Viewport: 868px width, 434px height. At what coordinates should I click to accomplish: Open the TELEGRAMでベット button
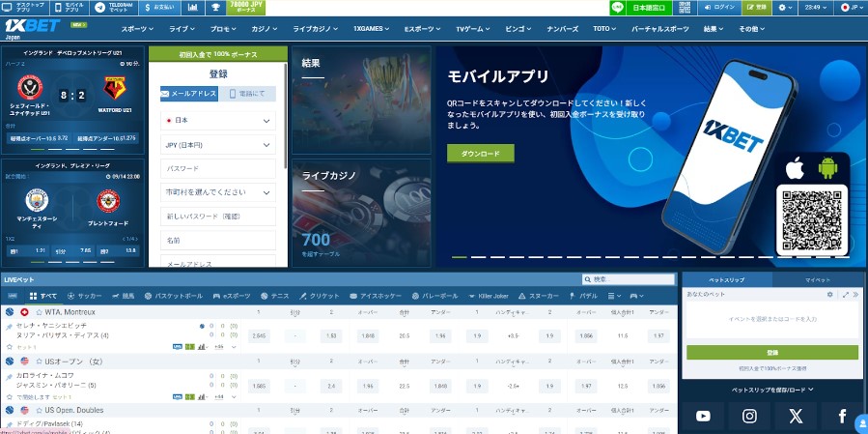[114, 8]
